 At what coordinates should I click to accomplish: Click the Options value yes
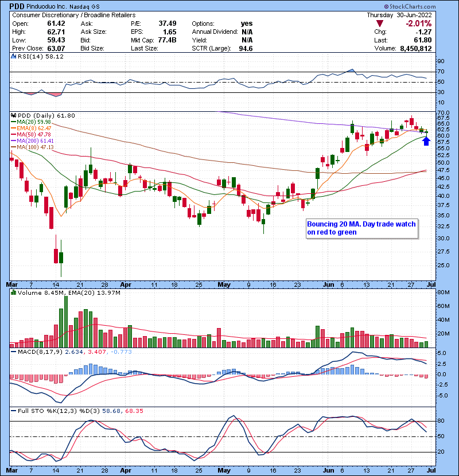point(247,24)
